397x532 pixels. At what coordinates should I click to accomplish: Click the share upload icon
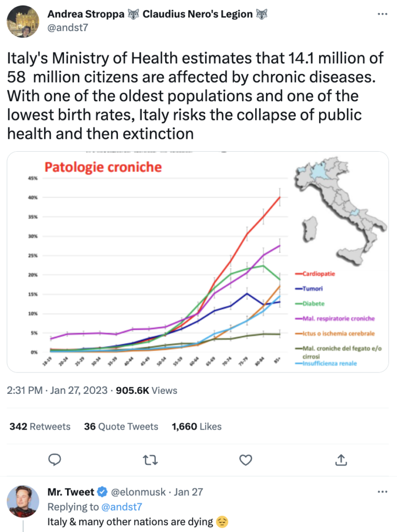click(x=341, y=460)
